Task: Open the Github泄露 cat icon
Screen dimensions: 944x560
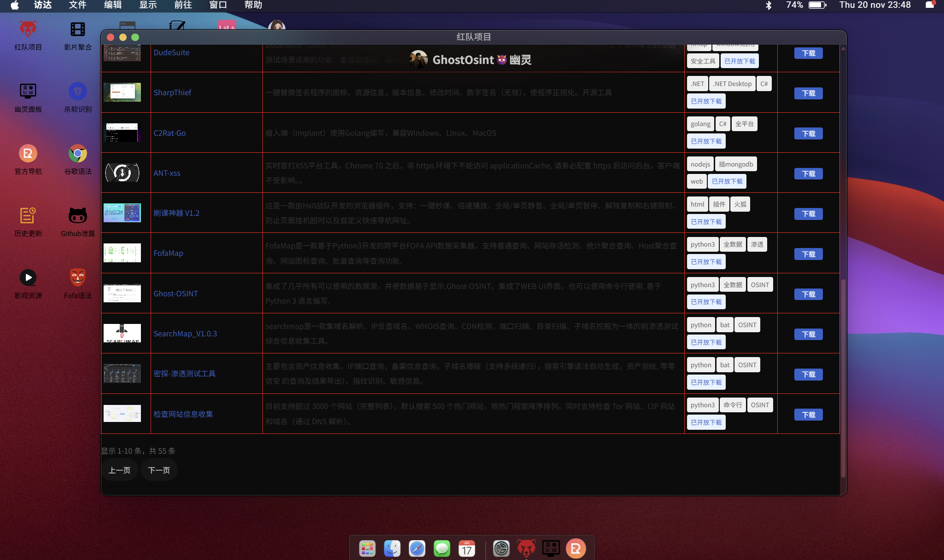Action: [77, 215]
